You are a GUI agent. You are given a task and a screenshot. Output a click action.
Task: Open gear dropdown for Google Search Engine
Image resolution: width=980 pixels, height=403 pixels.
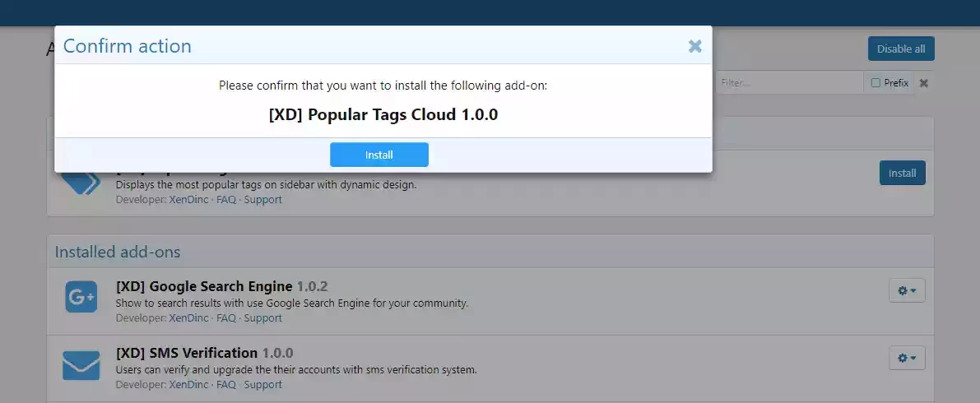907,290
